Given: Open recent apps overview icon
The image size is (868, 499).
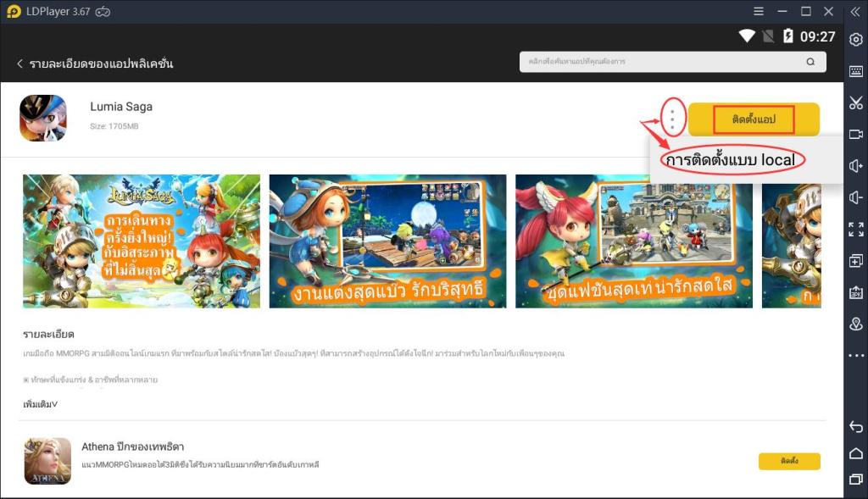Looking at the screenshot, I should [856, 479].
